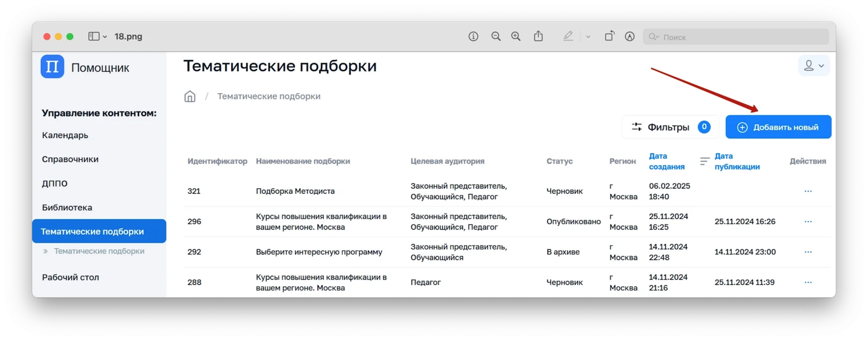868x340 pixels.
Task: Expand the markup tools dropdown chevron
Action: tap(588, 37)
